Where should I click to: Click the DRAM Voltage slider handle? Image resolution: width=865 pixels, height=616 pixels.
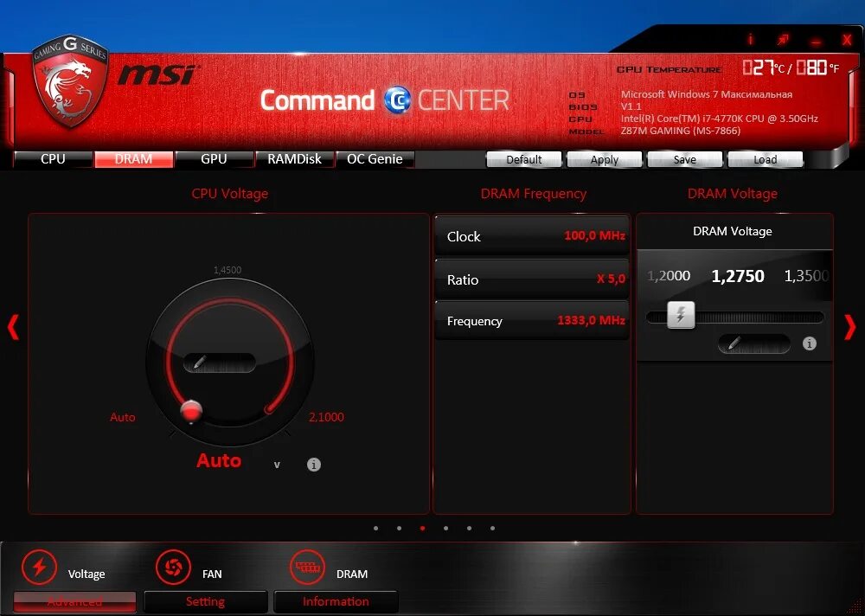pyautogui.click(x=681, y=315)
